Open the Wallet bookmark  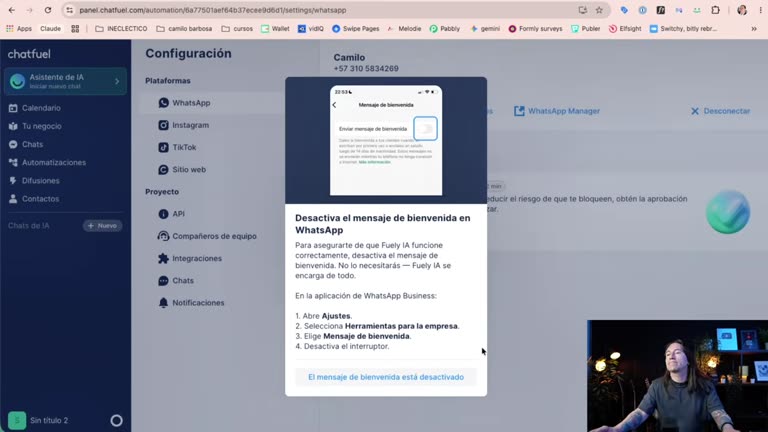point(275,28)
